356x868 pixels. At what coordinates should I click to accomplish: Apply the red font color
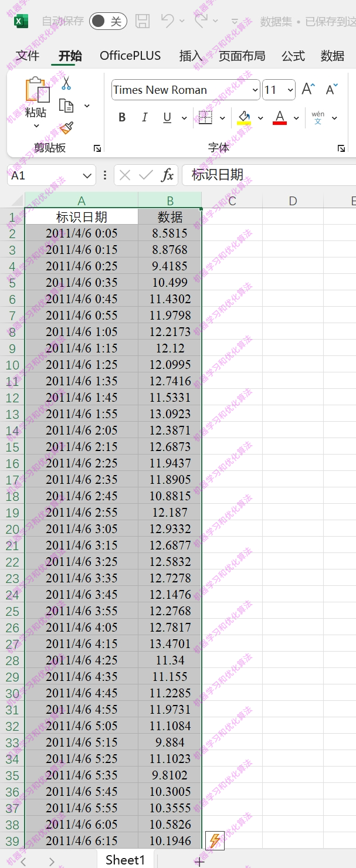[x=280, y=117]
